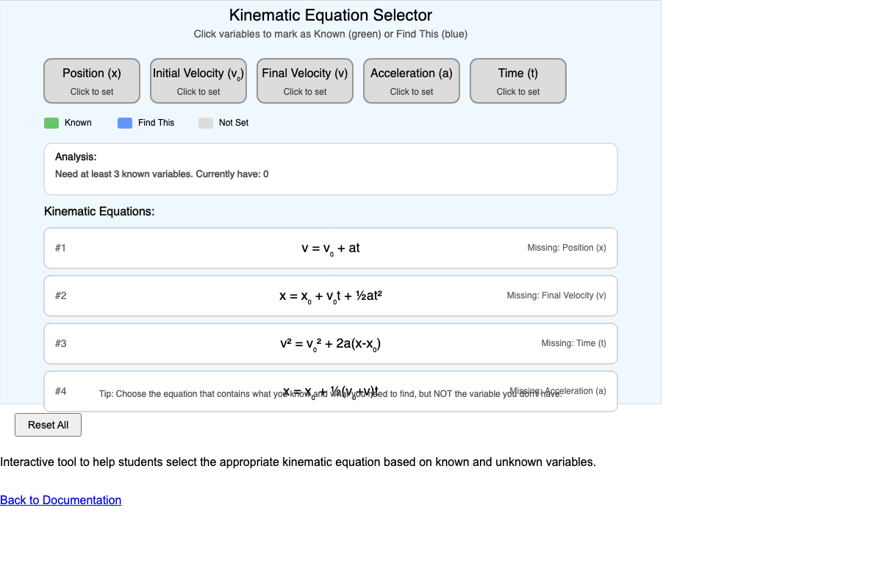This screenshot has height=588, width=882.
Task: Click equation #3: v² = v₀² + 2a(x-x₀)
Action: [330, 343]
